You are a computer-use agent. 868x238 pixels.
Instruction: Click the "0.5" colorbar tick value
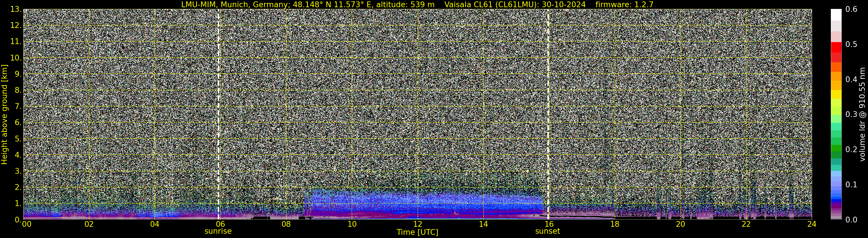tap(851, 44)
